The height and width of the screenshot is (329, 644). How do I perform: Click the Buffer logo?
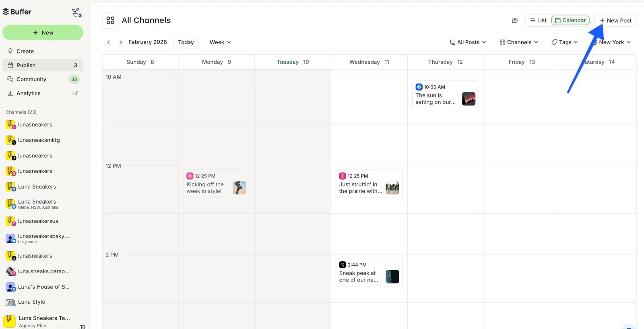(17, 12)
